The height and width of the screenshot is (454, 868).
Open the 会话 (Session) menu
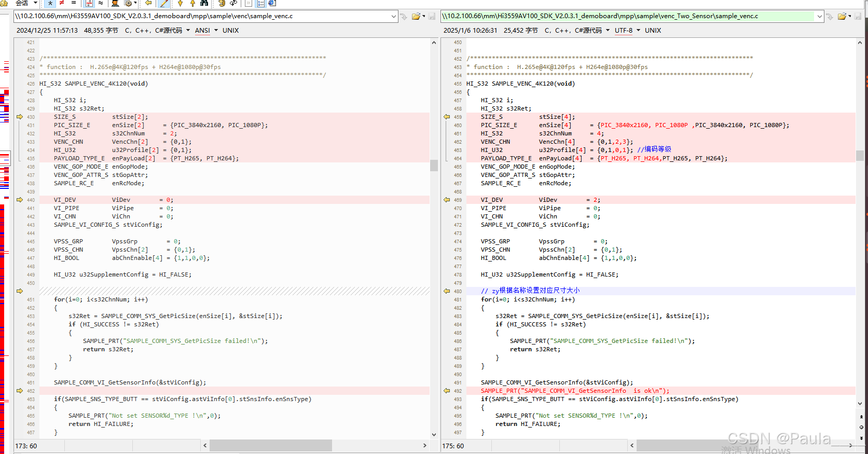(22, 3)
